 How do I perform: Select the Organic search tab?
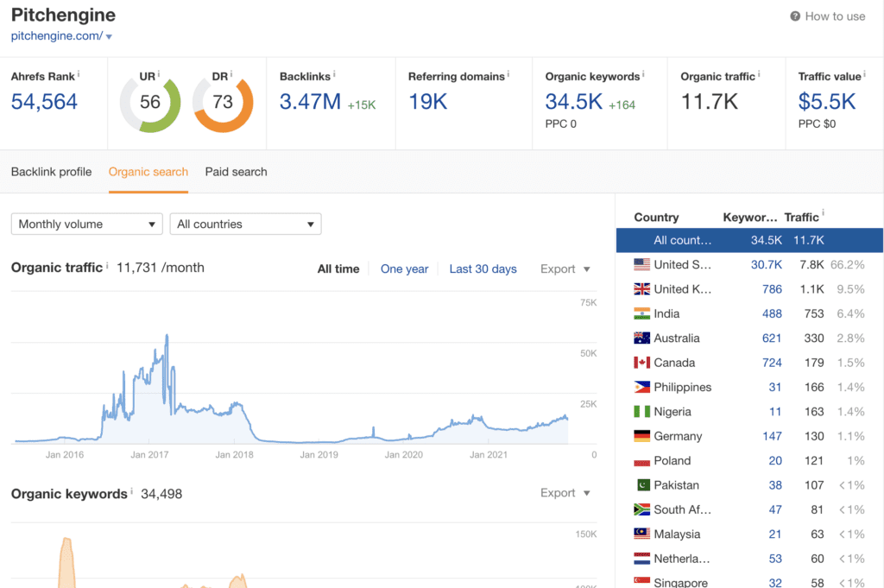148,172
